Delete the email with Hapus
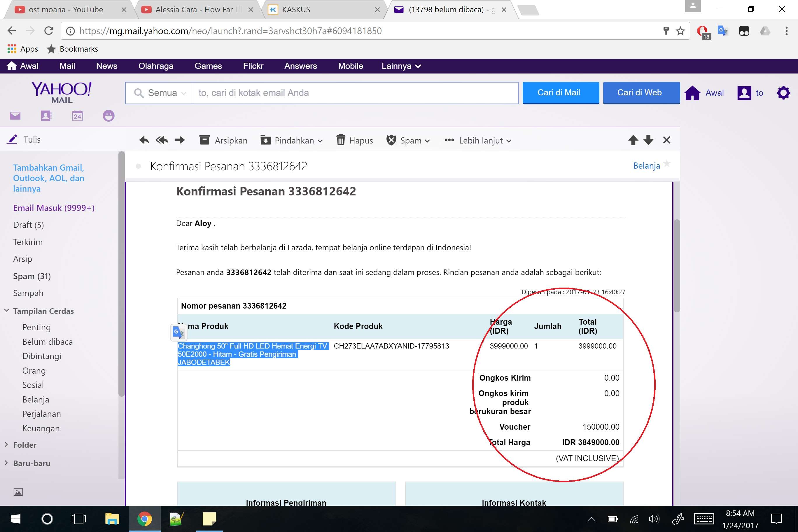Screen dimensions: 798x532 [x=355, y=140]
